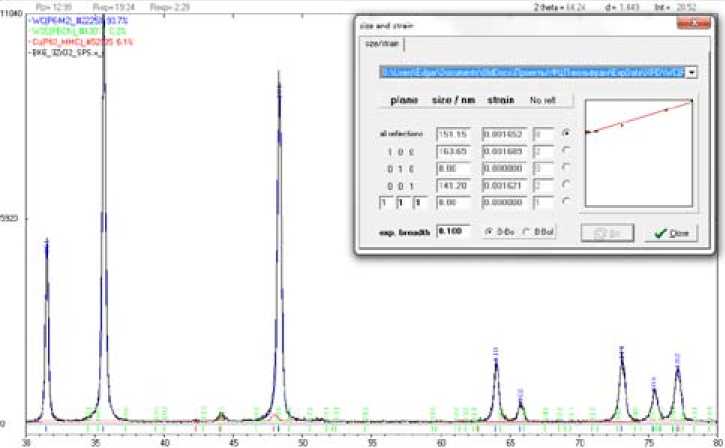Switch to the size/strain tab
Image resolution: width=725 pixels, height=448 pixels.
click(x=381, y=44)
